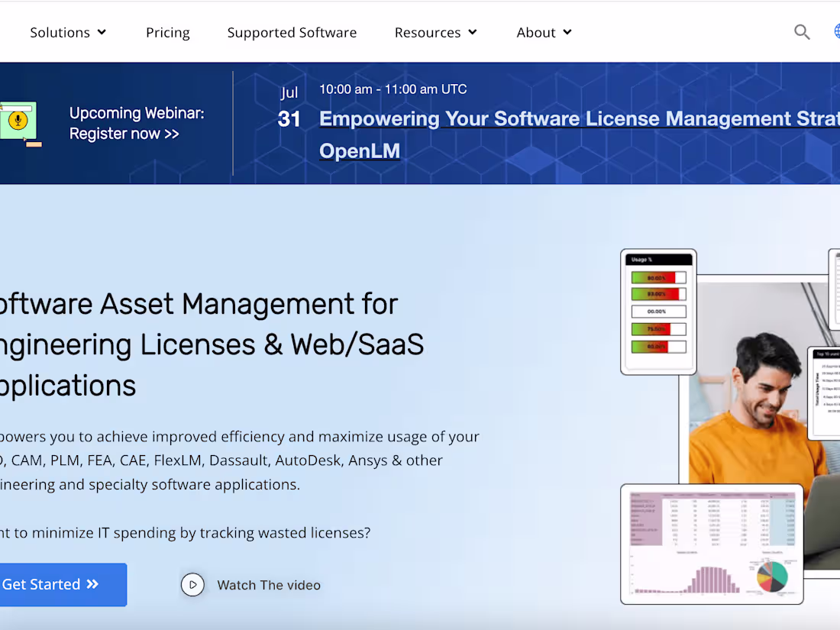
Task: Click the chevron next to About
Action: 567,32
